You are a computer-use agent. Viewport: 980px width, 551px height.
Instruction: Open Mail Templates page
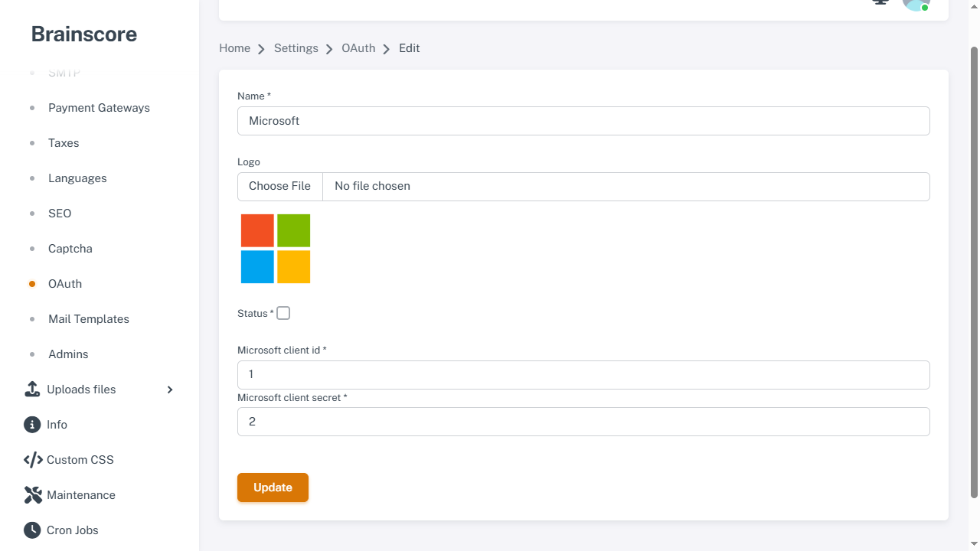[x=89, y=319]
